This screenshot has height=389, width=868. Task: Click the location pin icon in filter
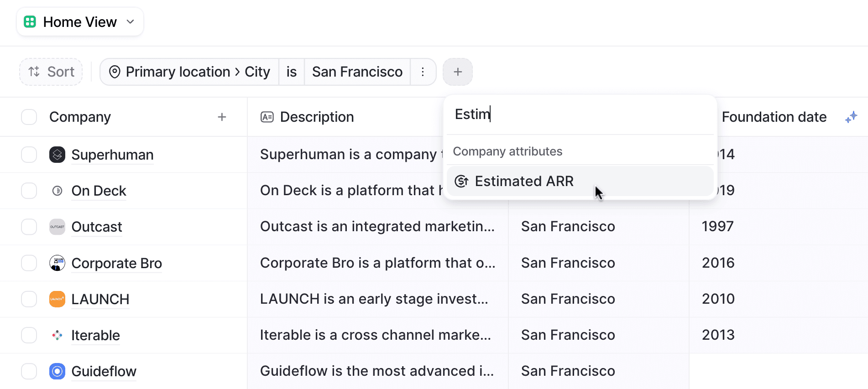tap(115, 72)
